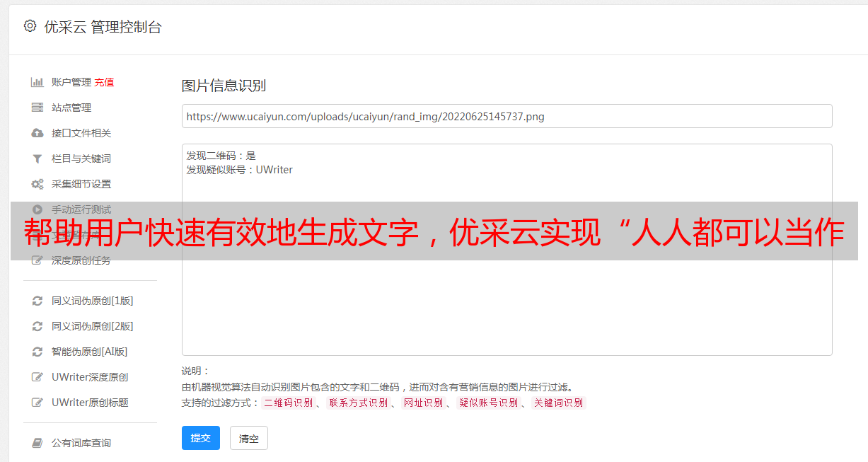The image size is (868, 462).
Task: Click the image URL input field
Action: coord(507,116)
